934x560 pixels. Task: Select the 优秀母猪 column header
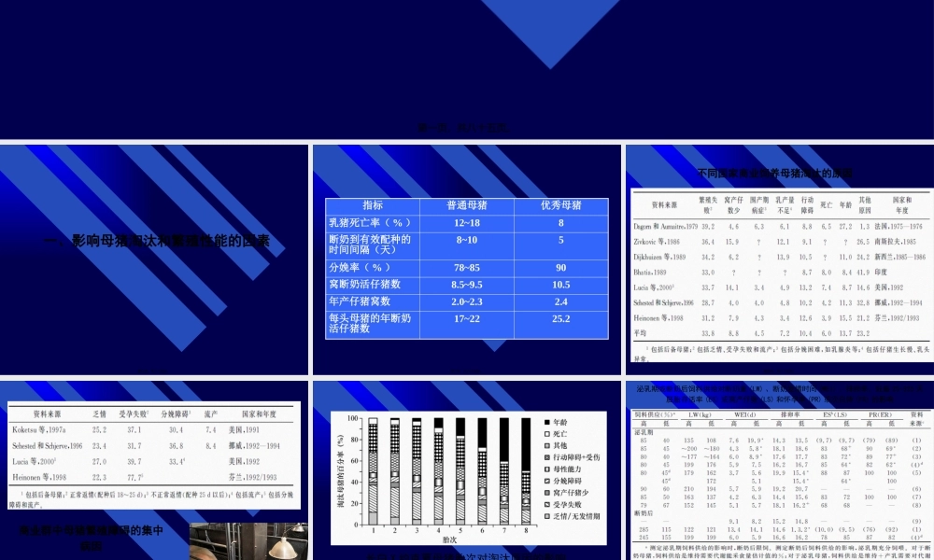[x=562, y=204]
